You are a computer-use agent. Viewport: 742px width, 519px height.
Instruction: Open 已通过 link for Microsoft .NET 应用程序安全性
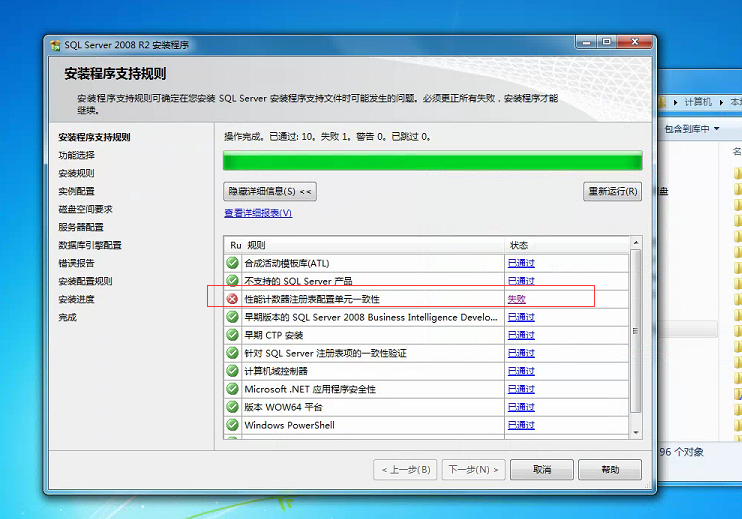pyautogui.click(x=521, y=389)
